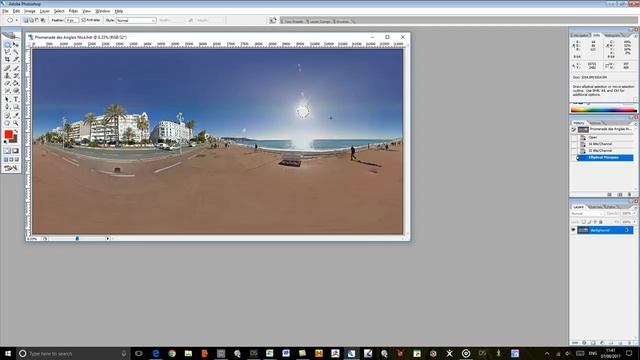Screen dimensions: 640x360
Task: Select the Clone Stamp tool
Action: click(x=7, y=76)
